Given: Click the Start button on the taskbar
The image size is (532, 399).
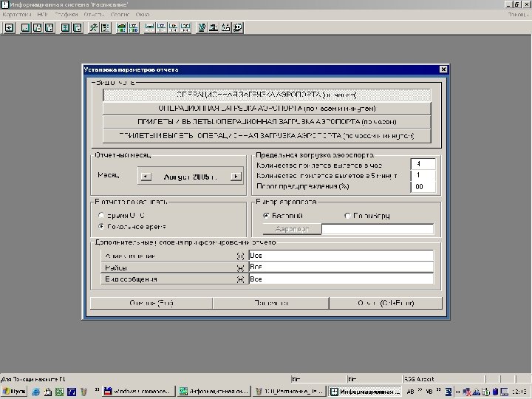Looking at the screenshot, I should pyautogui.click(x=15, y=391).
